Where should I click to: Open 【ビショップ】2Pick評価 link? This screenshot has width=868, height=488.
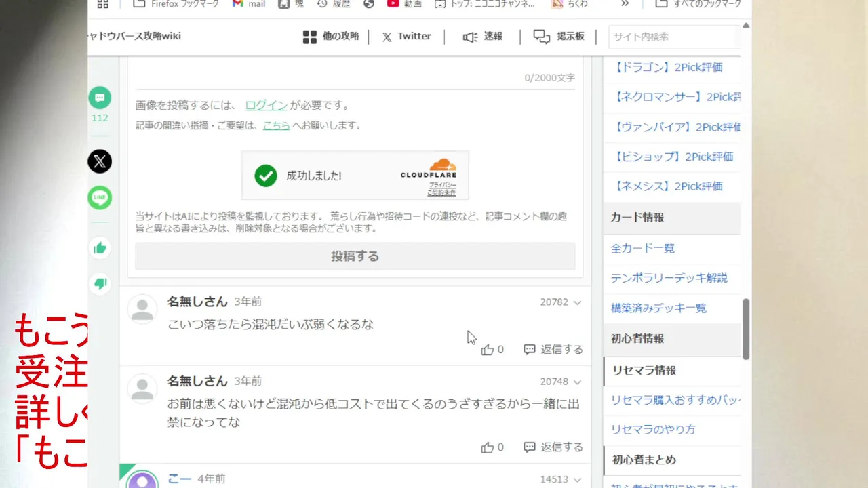(x=673, y=157)
